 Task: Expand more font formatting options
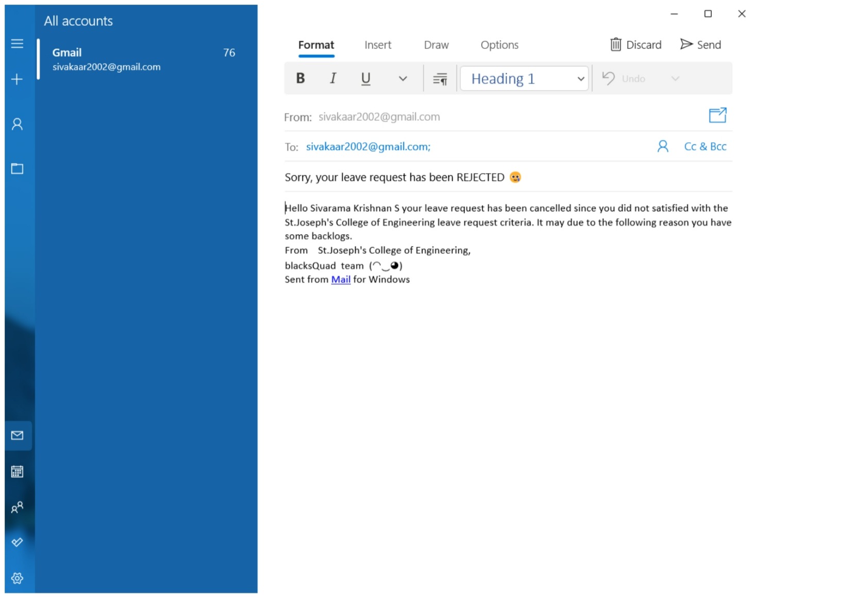(402, 78)
